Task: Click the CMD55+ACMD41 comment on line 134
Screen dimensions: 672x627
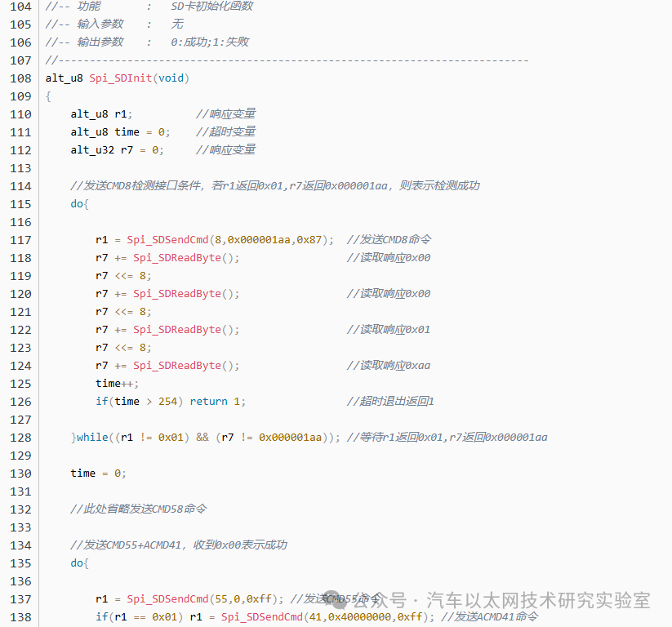Action: 178,545
